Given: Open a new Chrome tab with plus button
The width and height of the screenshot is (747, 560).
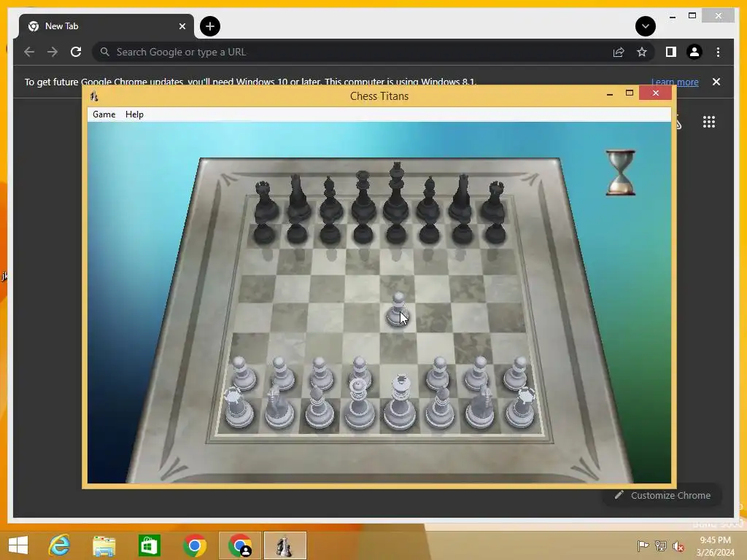Looking at the screenshot, I should click(x=210, y=26).
